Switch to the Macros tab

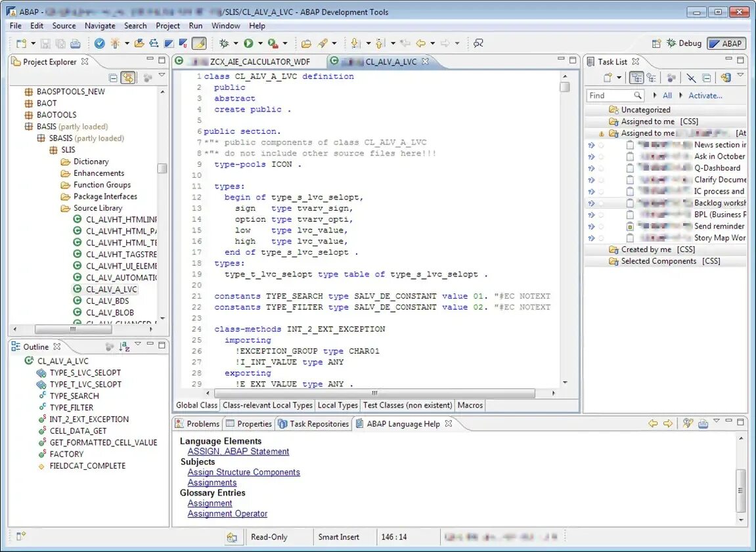pos(470,406)
